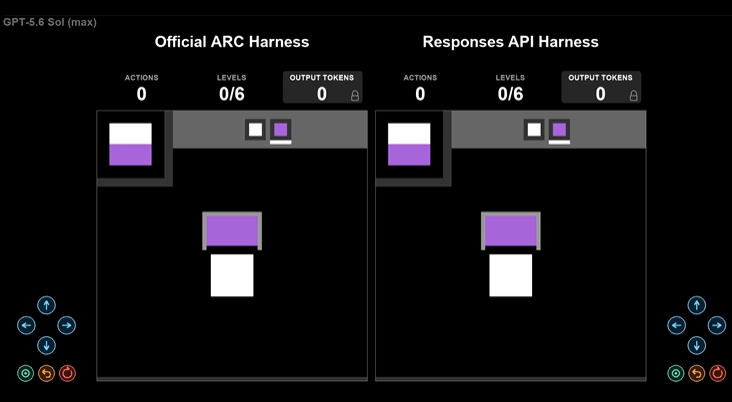The height and width of the screenshot is (402, 732).
Task: Click the orange undo icon on right side
Action: pos(697,373)
